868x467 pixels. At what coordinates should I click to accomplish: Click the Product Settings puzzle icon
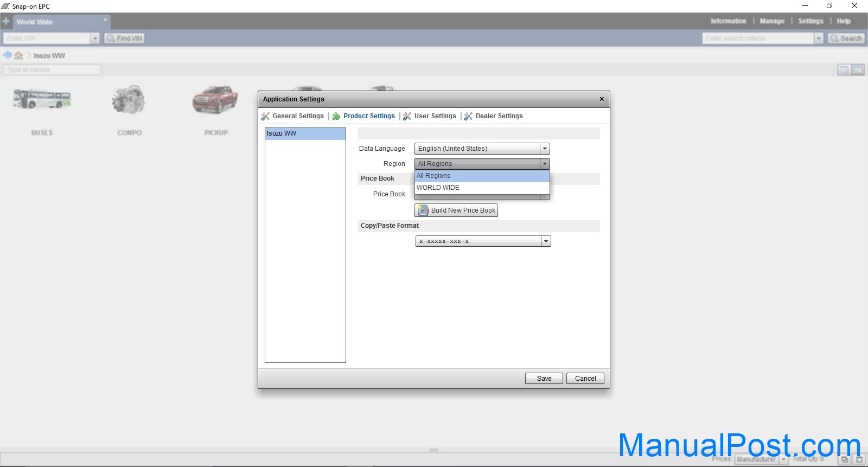(x=336, y=116)
